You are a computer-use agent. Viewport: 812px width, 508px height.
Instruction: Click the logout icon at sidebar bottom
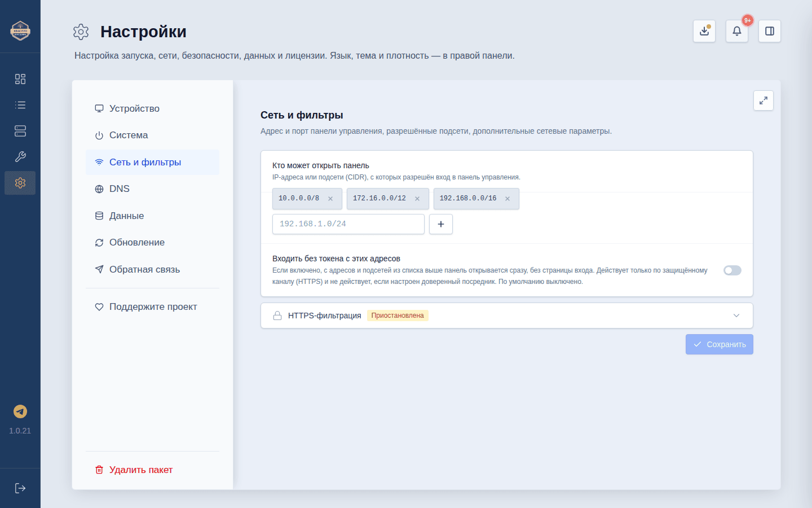pos(20,488)
